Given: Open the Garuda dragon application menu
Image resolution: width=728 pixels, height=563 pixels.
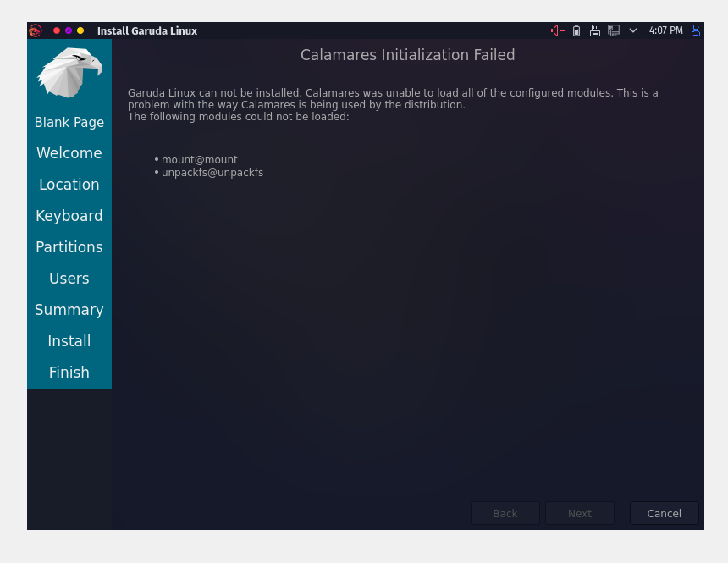Looking at the screenshot, I should pos(36,30).
